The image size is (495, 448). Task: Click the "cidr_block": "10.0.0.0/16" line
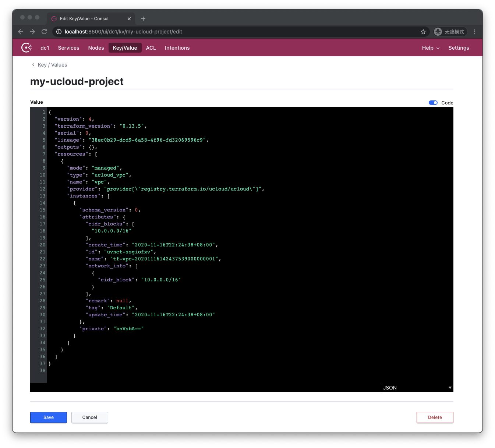pyautogui.click(x=139, y=280)
